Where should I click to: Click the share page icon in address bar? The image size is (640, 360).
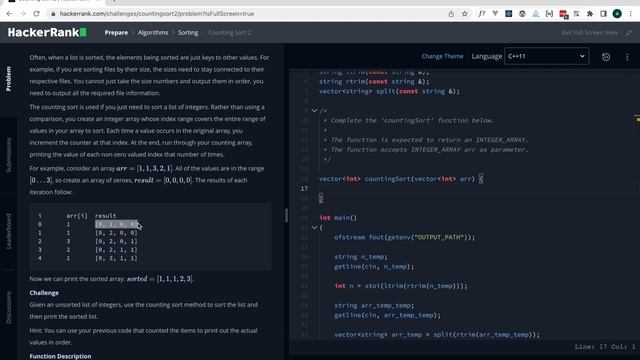[451, 14]
